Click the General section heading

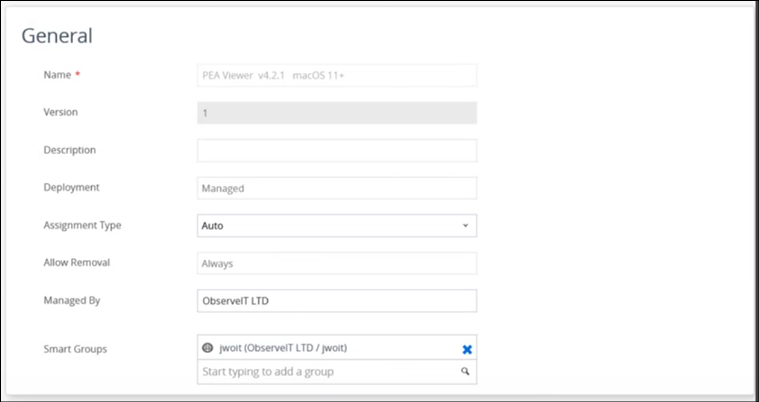pyautogui.click(x=57, y=36)
